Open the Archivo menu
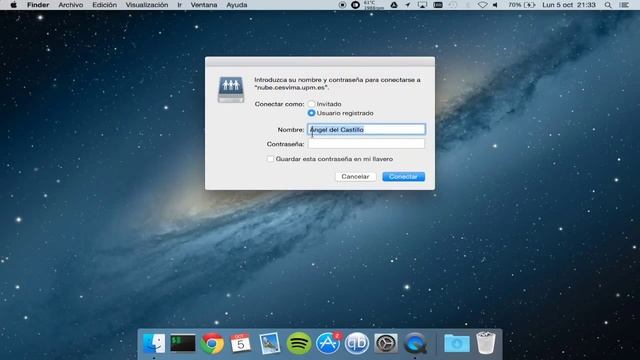Screen dimensions: 640x360 (71, 5)
